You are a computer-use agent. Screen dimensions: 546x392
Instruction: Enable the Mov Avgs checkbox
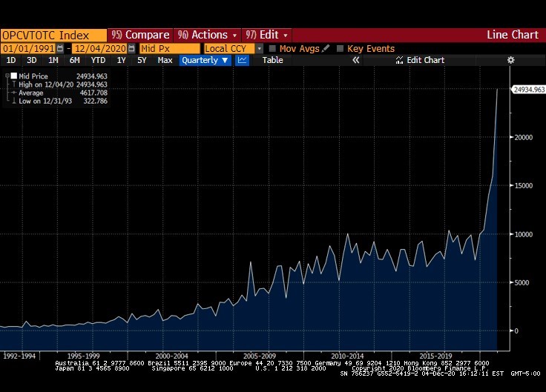pyautogui.click(x=272, y=48)
